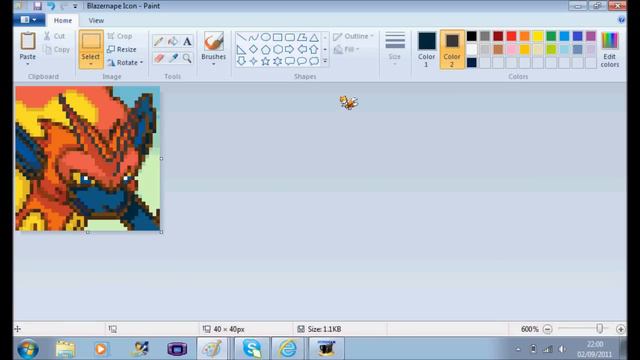
Task: Activate Color 2 background box
Action: coord(451,49)
